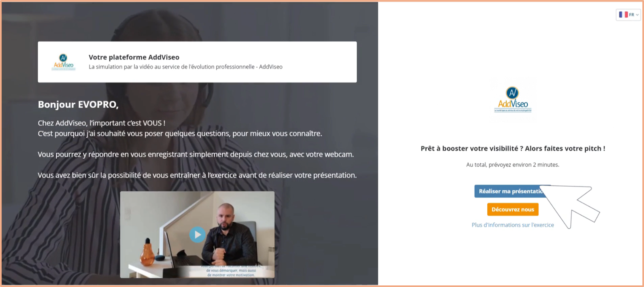Click the white AddViseo platform banner card
Screen dimensions: 644x287
tap(197, 62)
